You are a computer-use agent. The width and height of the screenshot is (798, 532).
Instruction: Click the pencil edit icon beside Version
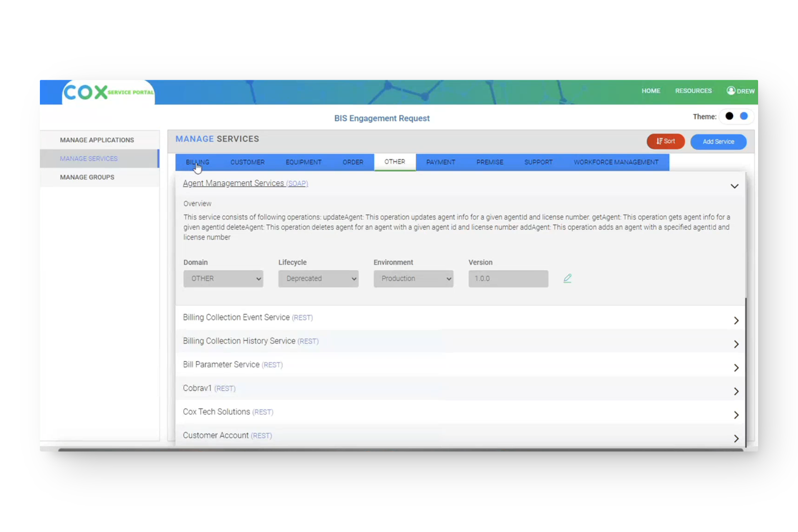point(567,278)
